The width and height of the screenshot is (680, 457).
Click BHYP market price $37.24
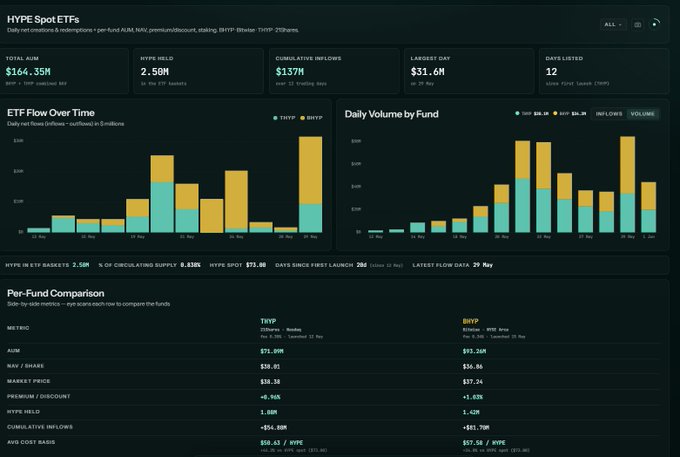coord(473,382)
